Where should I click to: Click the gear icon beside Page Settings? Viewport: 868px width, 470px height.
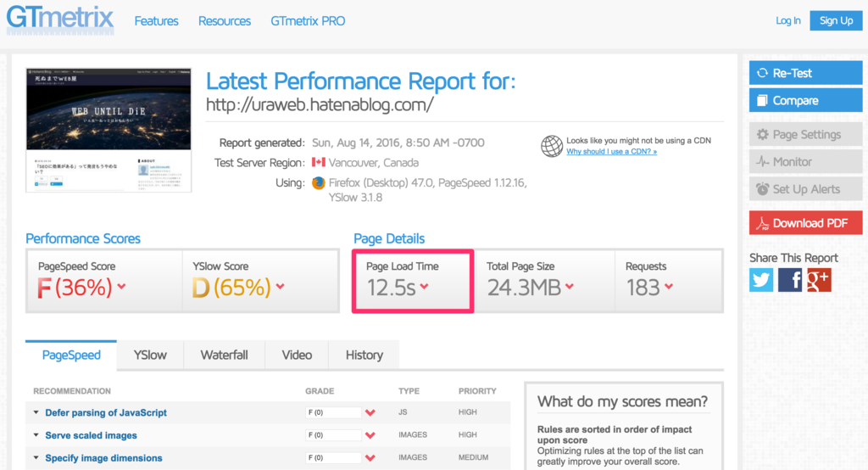763,135
